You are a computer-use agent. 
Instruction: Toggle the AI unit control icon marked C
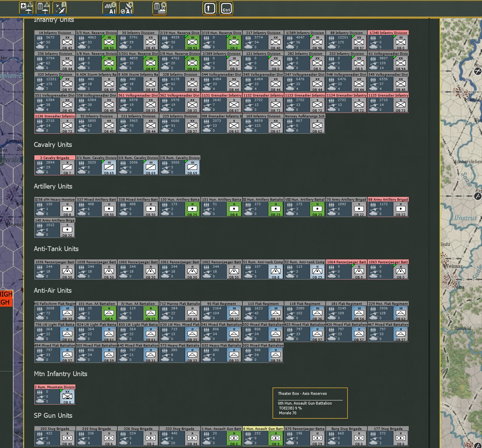110,8
